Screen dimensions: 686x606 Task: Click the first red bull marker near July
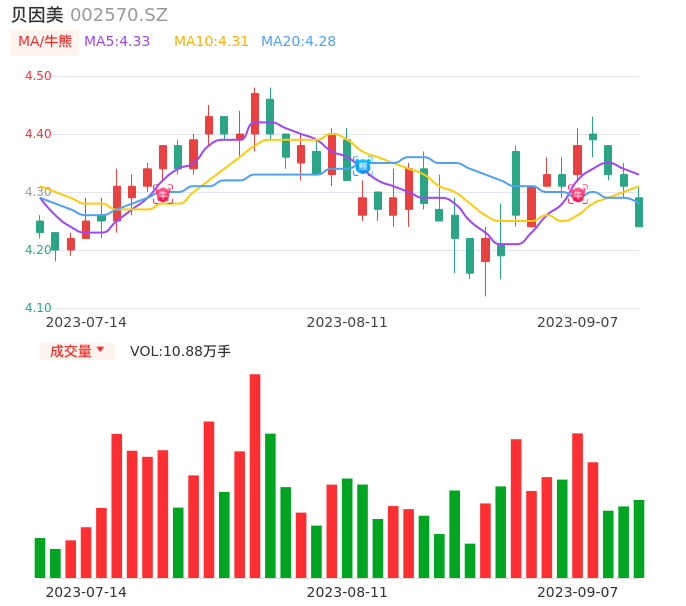[x=163, y=194]
